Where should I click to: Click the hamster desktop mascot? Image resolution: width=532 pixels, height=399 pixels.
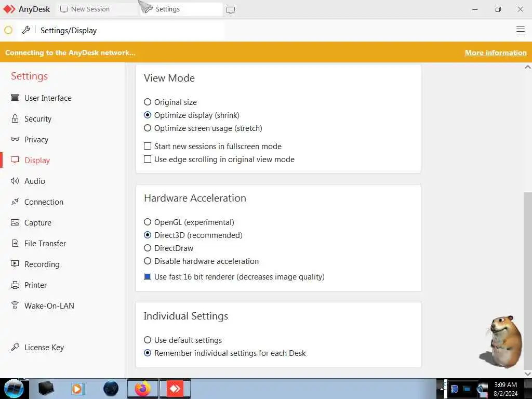(501, 342)
